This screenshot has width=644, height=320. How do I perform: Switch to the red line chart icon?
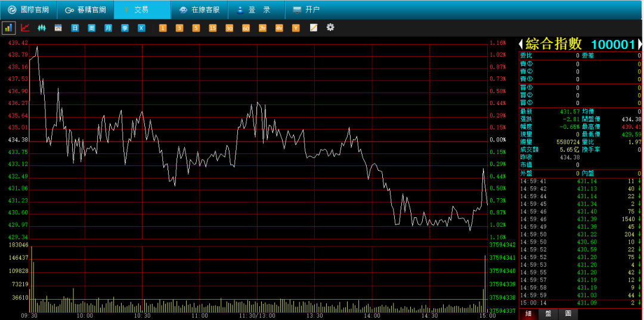25,28
